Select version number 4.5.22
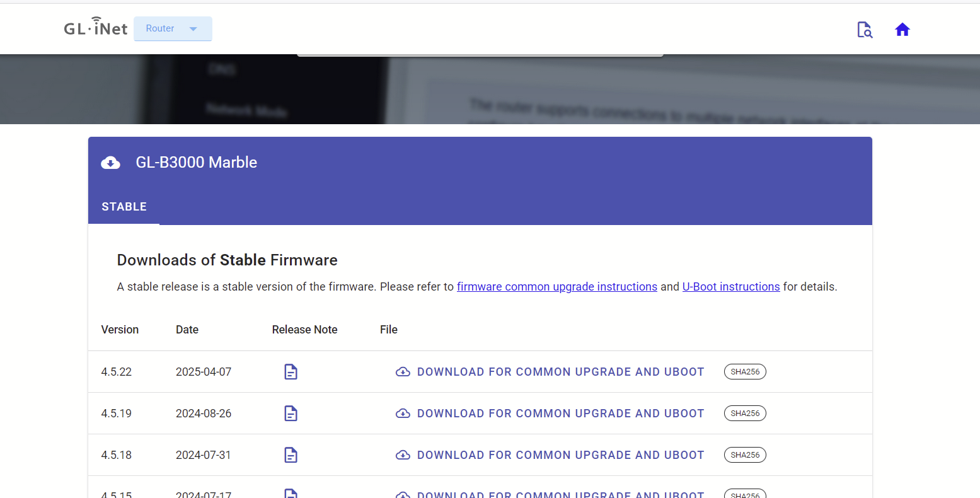 [117, 372]
